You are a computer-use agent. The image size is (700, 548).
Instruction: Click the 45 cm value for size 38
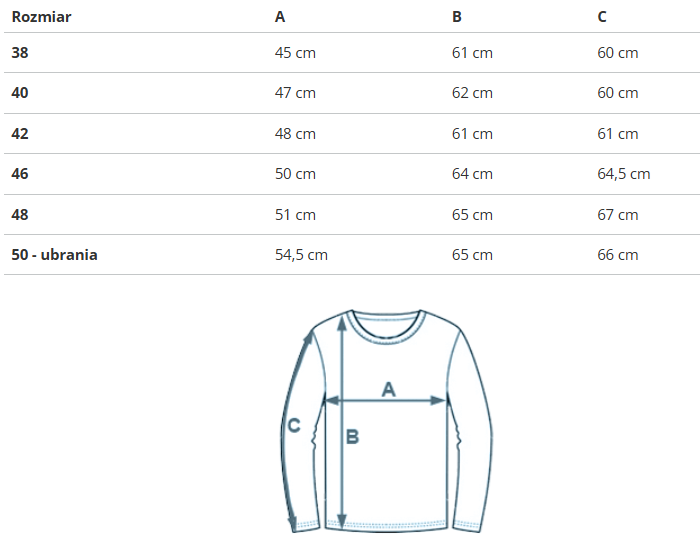295,53
